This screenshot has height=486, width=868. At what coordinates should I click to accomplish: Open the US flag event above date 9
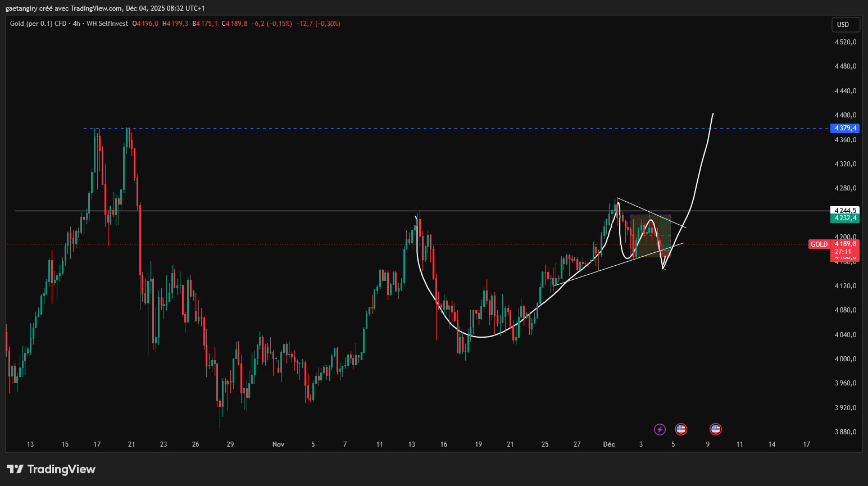tap(715, 429)
